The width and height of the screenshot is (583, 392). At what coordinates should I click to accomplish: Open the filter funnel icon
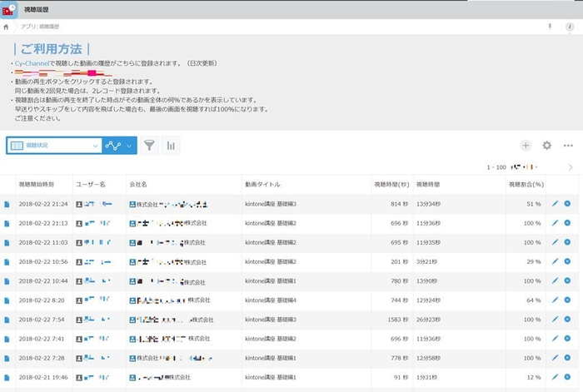point(149,146)
